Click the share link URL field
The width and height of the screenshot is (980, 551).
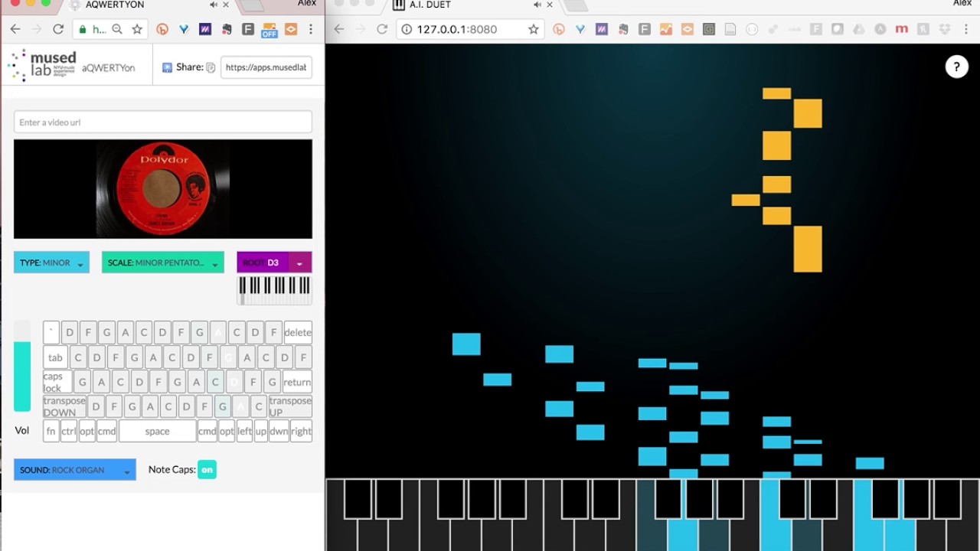pos(266,67)
